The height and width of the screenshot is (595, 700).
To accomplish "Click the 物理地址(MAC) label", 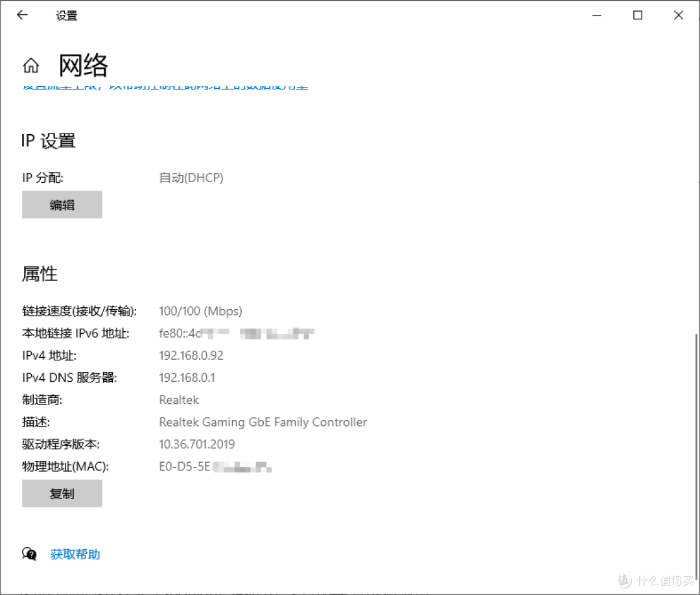I will pos(65,467).
